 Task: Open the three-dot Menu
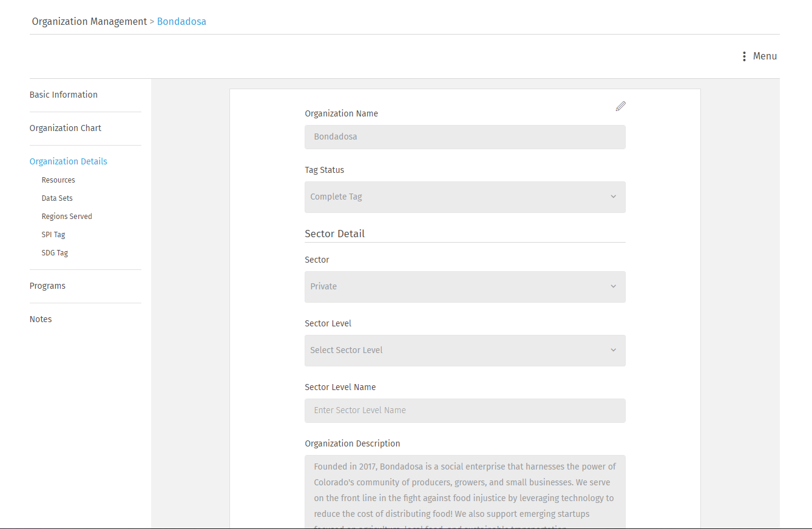coord(759,56)
